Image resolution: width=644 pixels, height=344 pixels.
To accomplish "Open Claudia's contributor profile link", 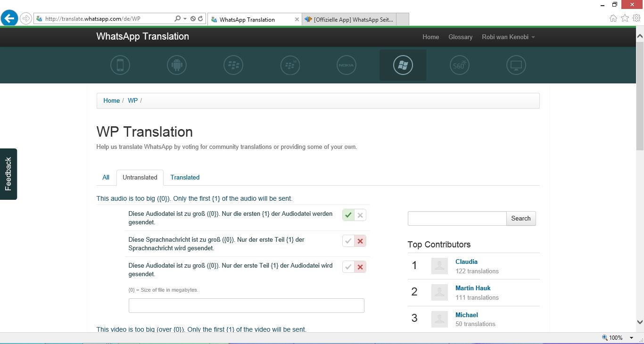I will 466,262.
